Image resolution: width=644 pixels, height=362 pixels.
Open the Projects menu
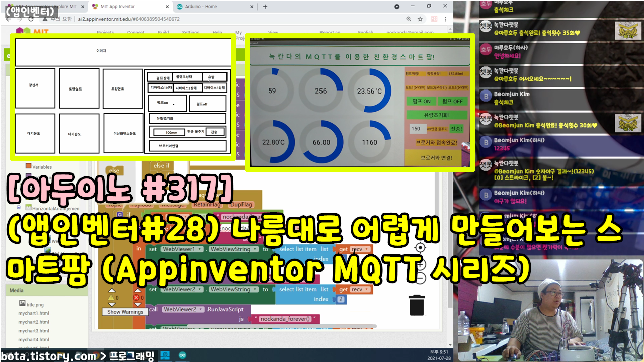tap(105, 33)
